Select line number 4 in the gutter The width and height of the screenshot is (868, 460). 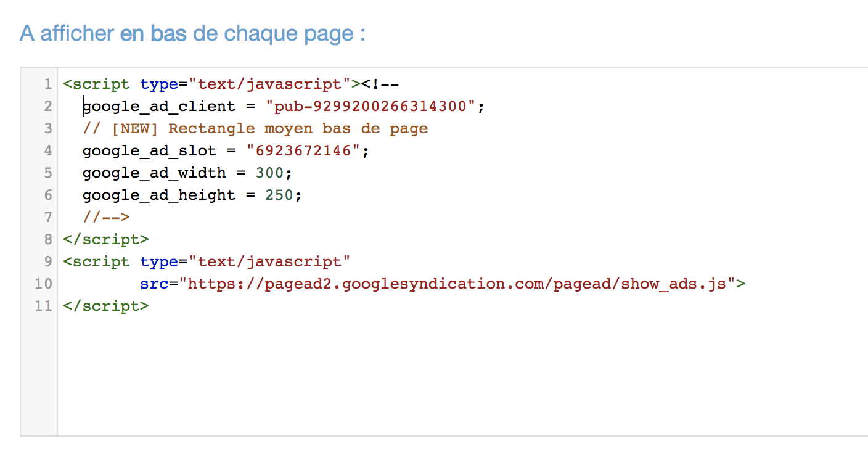pyautogui.click(x=48, y=150)
